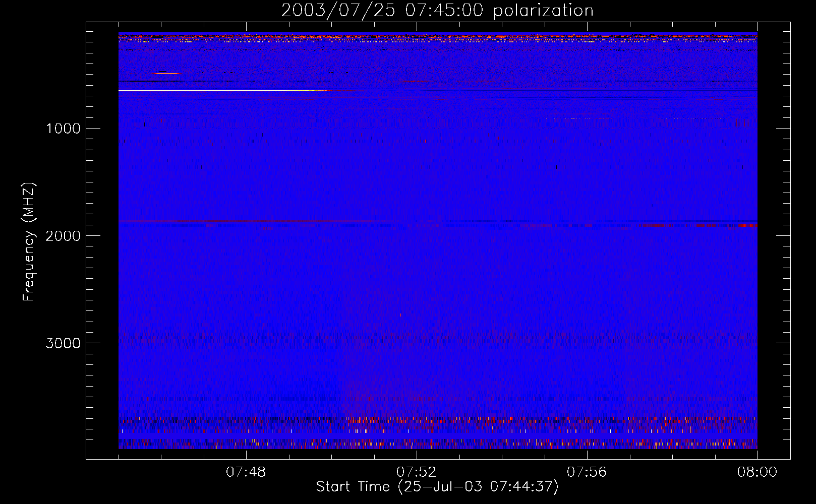The image size is (816, 504).
Task: Click the "07:56" time tick label
Action: point(587,472)
